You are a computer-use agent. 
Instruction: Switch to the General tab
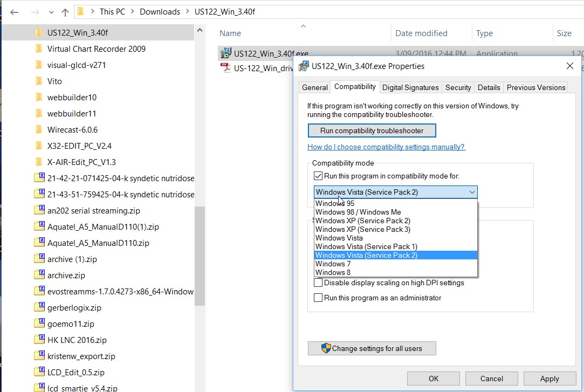(x=315, y=87)
